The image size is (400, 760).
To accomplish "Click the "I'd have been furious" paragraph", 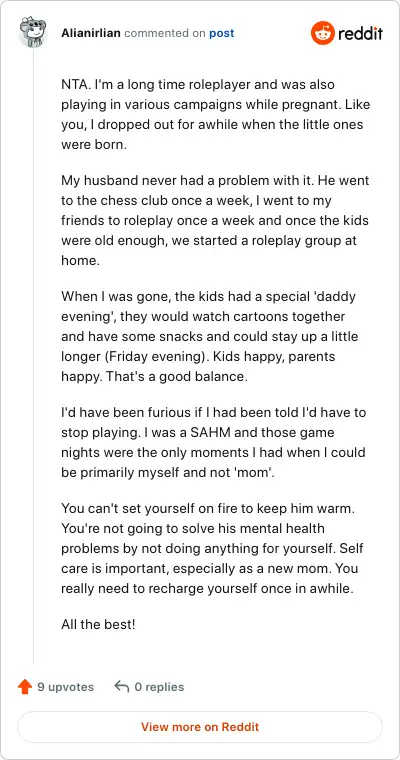I will [214, 443].
